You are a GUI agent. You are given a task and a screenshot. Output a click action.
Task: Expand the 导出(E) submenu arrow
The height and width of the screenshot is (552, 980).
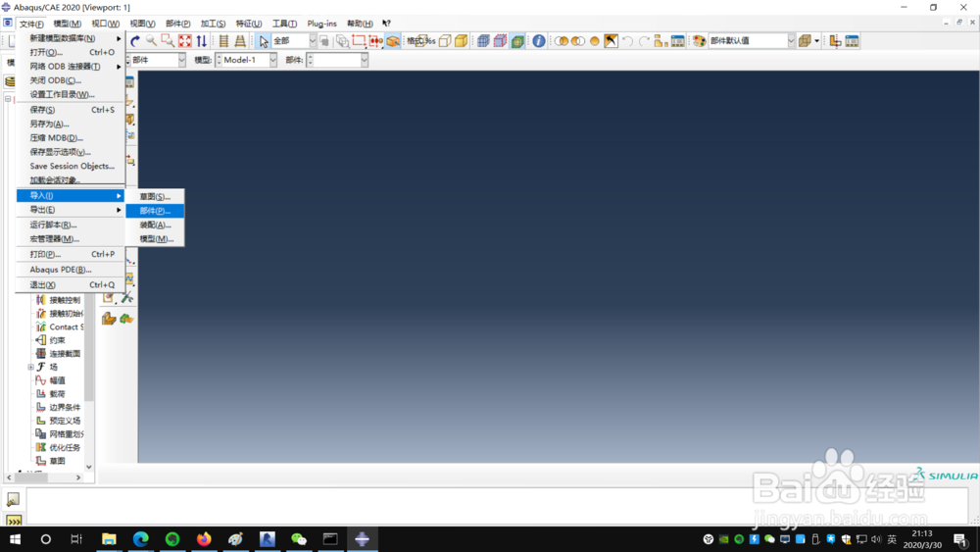[x=119, y=210]
